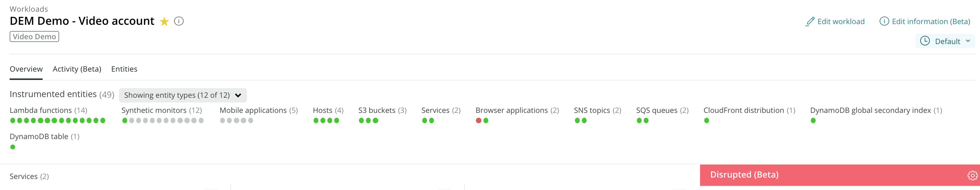Open Disrupted panel settings gear
This screenshot has height=190, width=980.
tap(972, 175)
